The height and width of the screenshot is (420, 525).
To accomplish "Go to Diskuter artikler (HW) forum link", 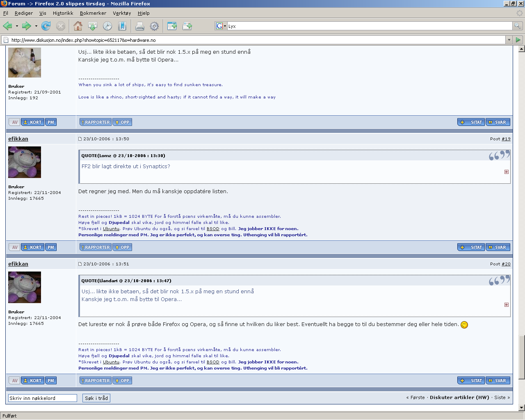I will coord(459,397).
